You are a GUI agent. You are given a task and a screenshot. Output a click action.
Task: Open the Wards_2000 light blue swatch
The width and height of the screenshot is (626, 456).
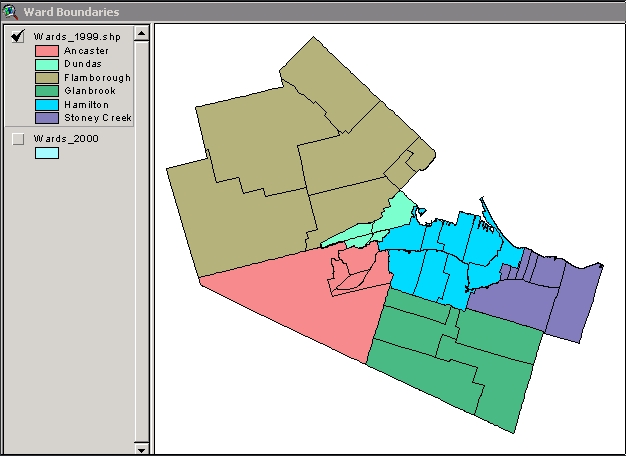[x=47, y=153]
